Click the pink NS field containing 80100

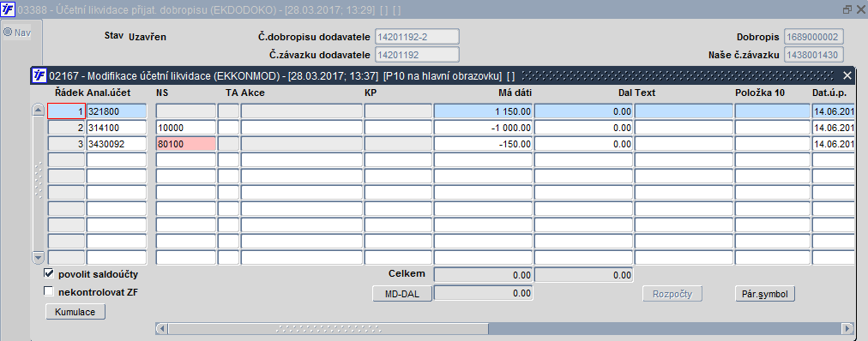186,144
